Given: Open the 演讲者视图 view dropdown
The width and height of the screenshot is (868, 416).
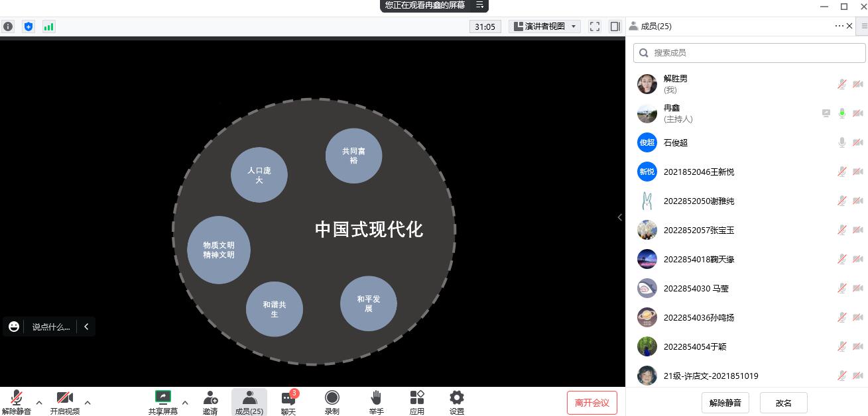Looking at the screenshot, I should 544,26.
